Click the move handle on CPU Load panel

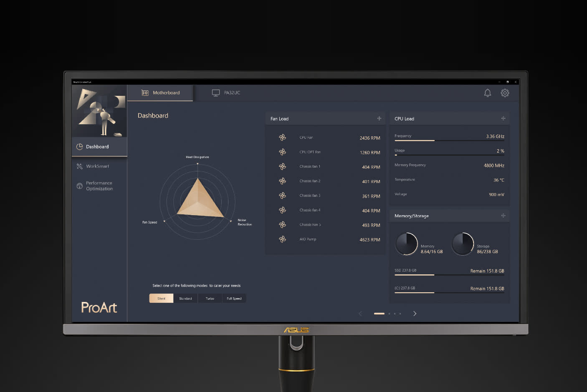coord(503,118)
